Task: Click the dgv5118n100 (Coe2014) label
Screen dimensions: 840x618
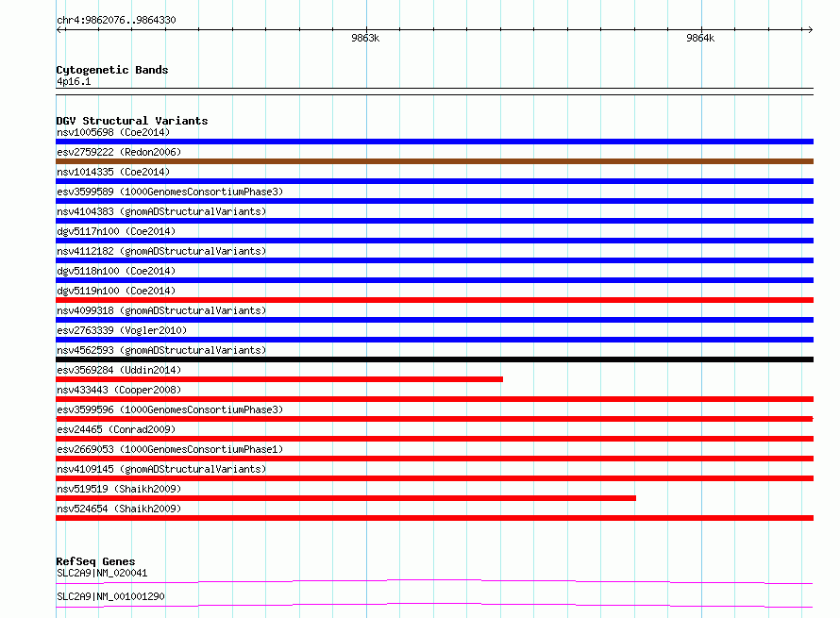Action: tap(116, 271)
